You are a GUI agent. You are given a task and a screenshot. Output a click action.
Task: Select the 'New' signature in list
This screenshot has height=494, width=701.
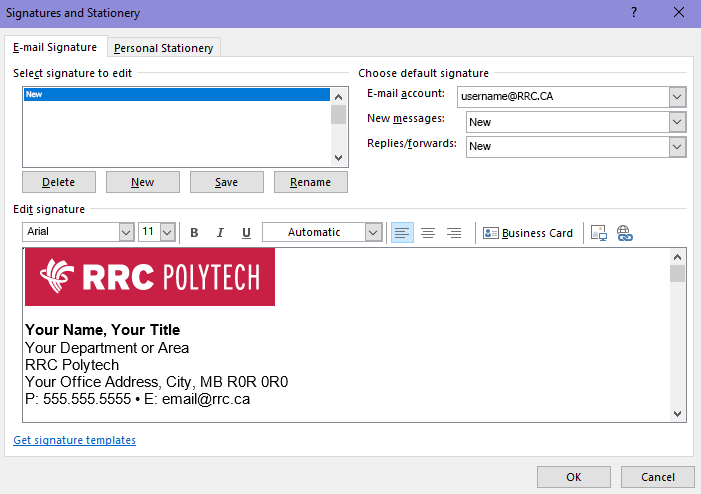click(176, 95)
